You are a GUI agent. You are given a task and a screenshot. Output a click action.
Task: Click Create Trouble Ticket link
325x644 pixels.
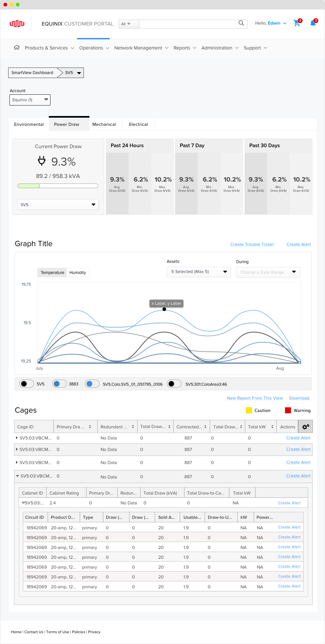point(252,244)
